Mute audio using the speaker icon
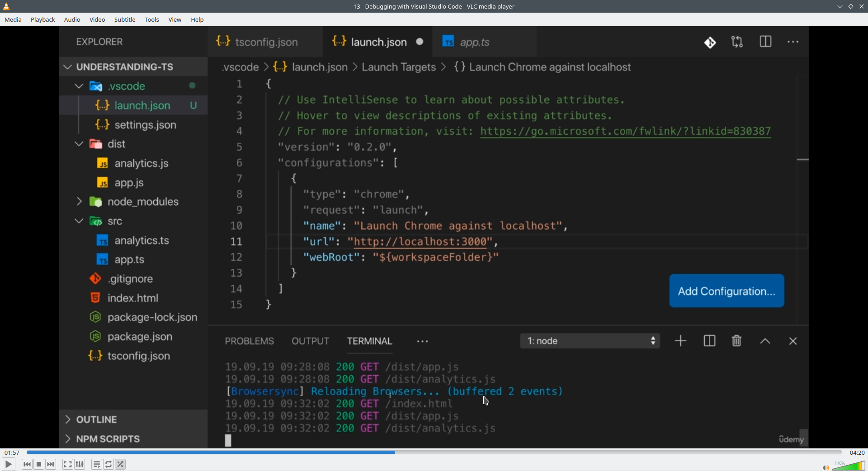The width and height of the screenshot is (868, 471). (x=825, y=467)
